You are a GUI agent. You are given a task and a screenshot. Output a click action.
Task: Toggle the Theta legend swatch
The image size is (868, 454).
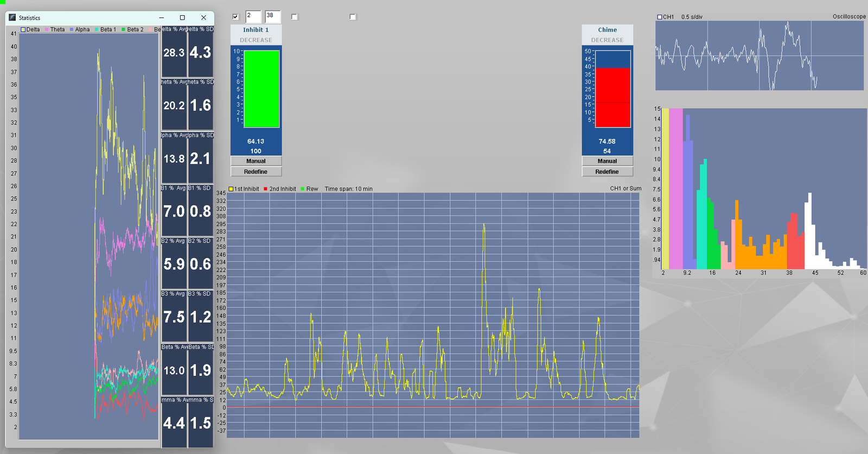(47, 29)
